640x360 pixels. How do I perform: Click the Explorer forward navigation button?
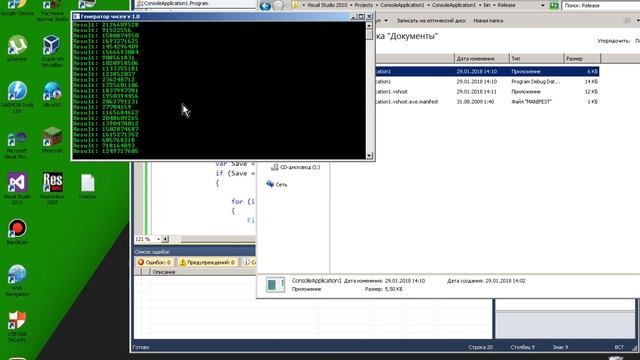(x=278, y=6)
